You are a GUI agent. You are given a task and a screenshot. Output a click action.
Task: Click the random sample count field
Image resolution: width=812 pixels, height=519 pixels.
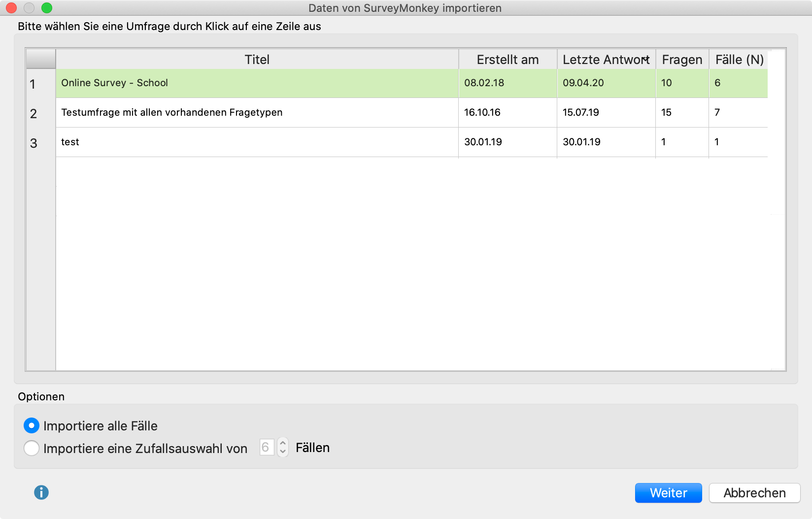coord(267,447)
